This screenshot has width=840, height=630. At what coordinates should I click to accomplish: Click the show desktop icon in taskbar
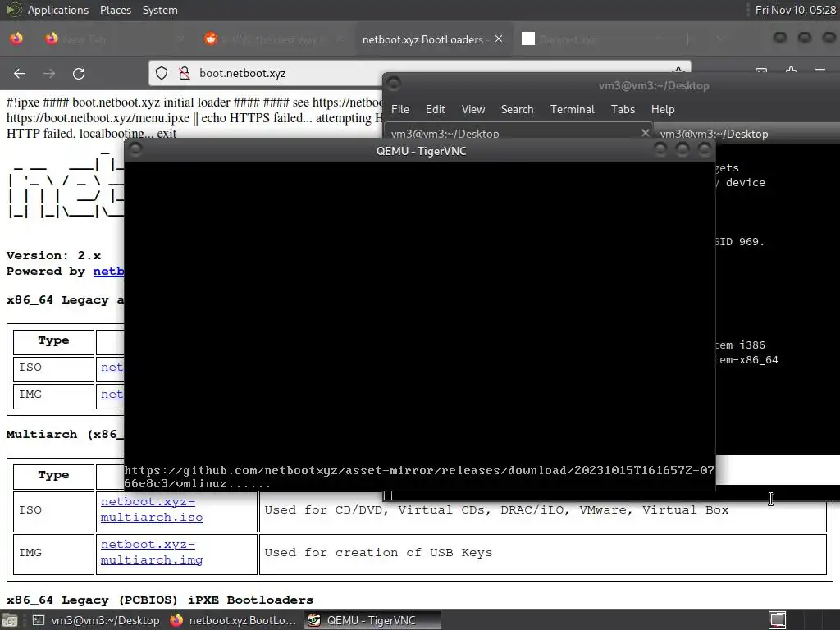tap(10, 620)
